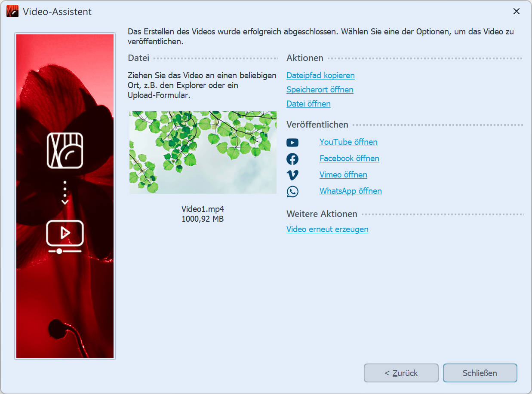
Task: Click the AquaSoft project icon in side banner
Action: pyautogui.click(x=65, y=150)
